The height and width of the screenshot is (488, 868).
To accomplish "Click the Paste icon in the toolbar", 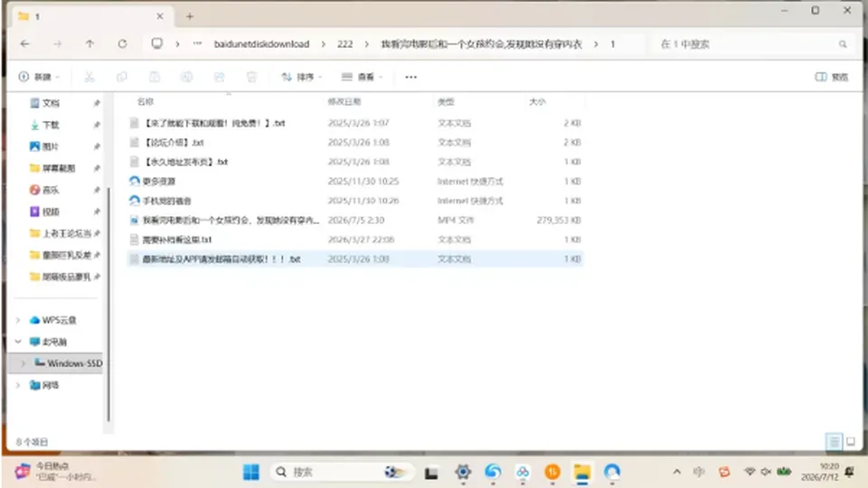I will point(155,77).
